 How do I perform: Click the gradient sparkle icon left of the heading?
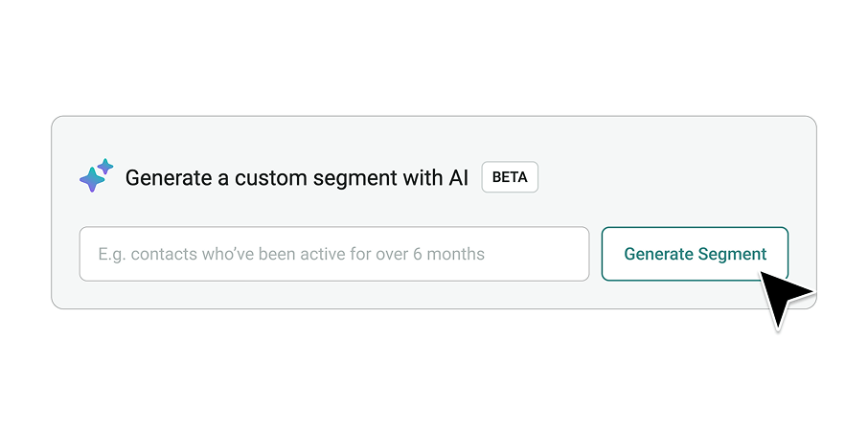point(97,175)
